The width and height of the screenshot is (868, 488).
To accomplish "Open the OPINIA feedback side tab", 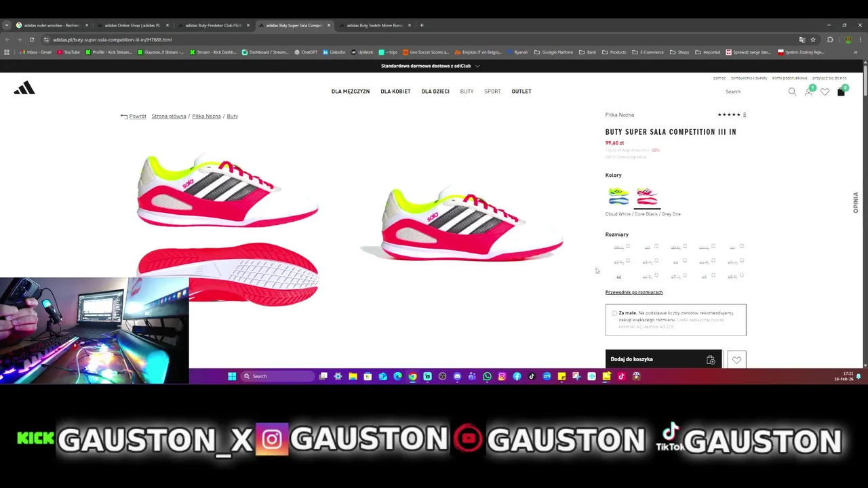I will [856, 203].
